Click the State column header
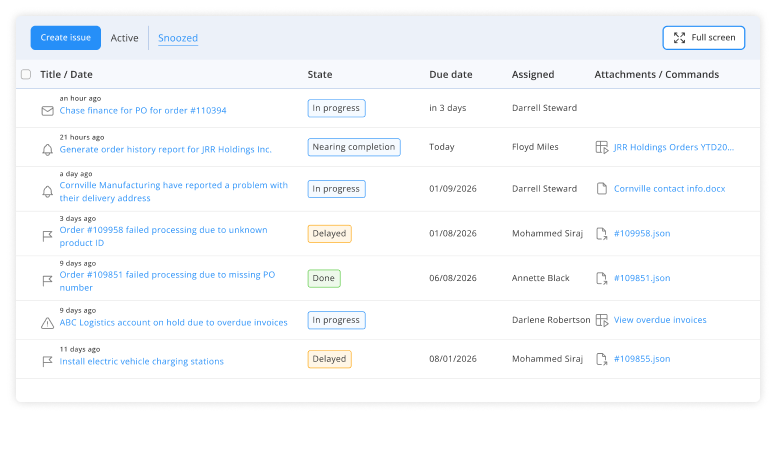776x470 pixels. pyautogui.click(x=320, y=74)
